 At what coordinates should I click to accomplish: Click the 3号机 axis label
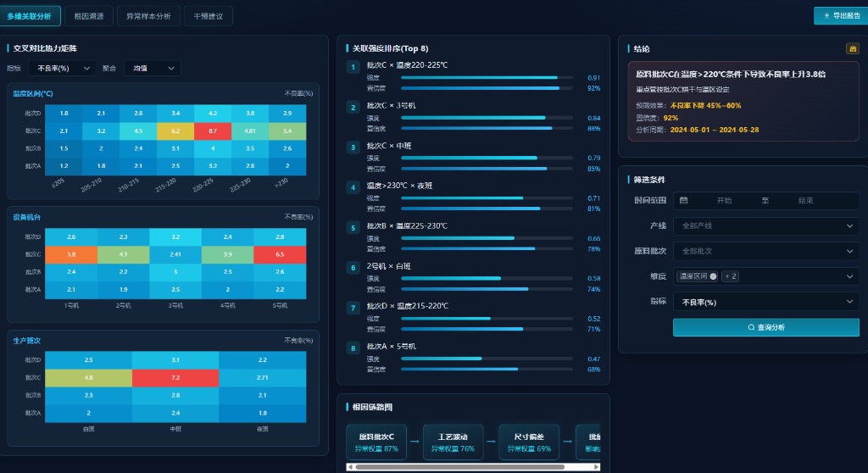tap(175, 306)
